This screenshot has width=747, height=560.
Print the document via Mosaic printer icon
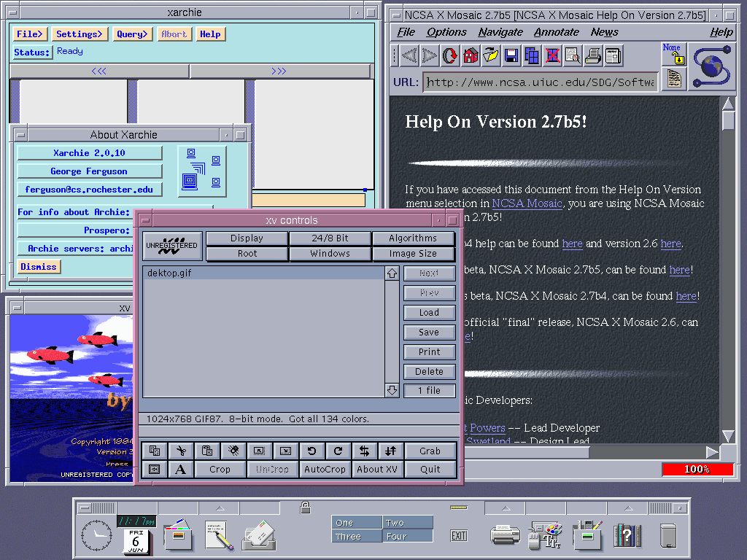pyautogui.click(x=593, y=55)
